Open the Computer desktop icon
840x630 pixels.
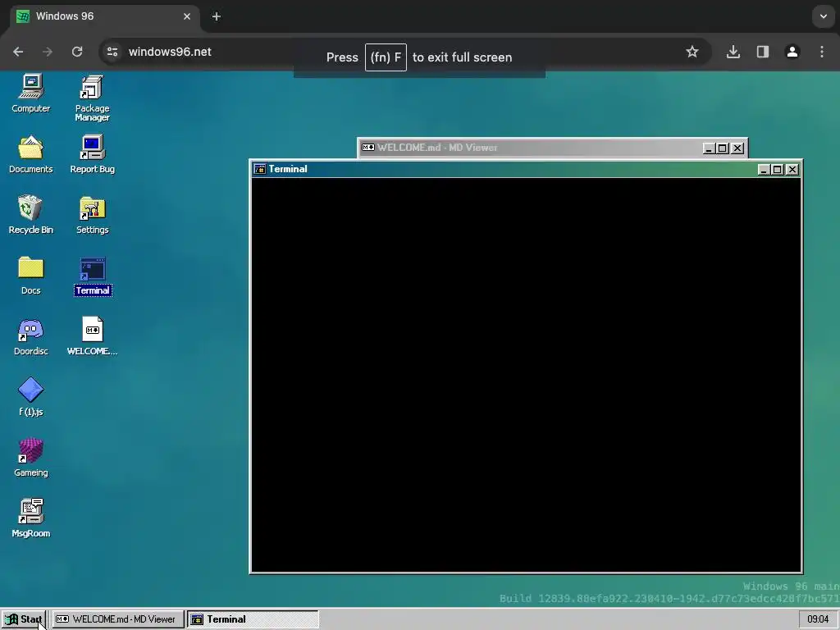(x=30, y=94)
